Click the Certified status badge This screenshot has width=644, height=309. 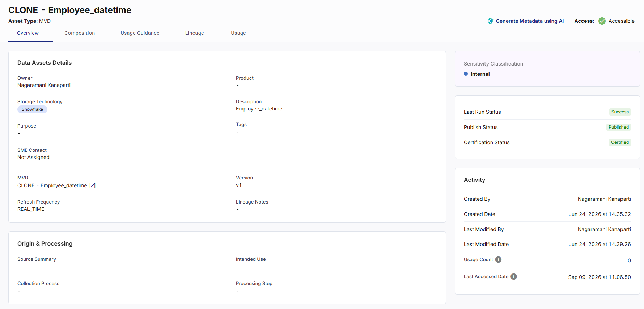(620, 142)
